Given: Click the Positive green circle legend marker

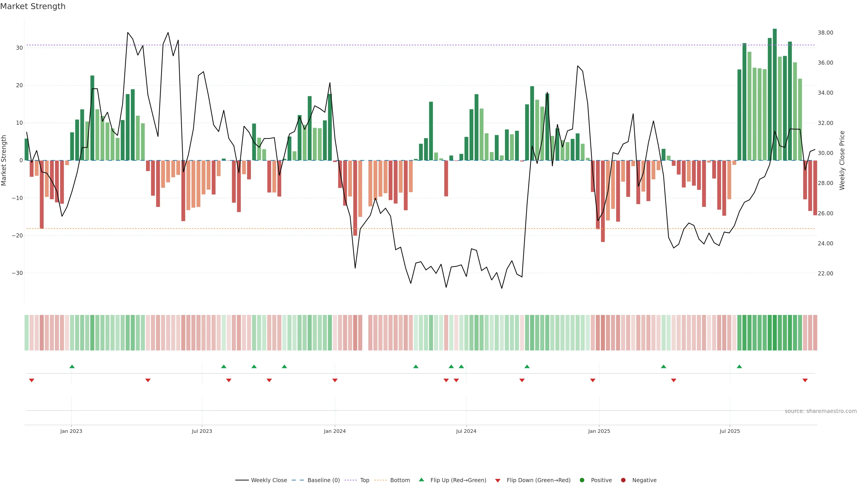Looking at the screenshot, I should point(582,480).
